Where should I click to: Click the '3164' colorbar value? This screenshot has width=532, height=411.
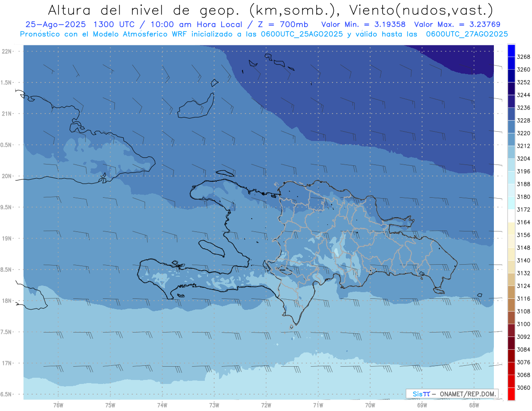tap(524, 222)
